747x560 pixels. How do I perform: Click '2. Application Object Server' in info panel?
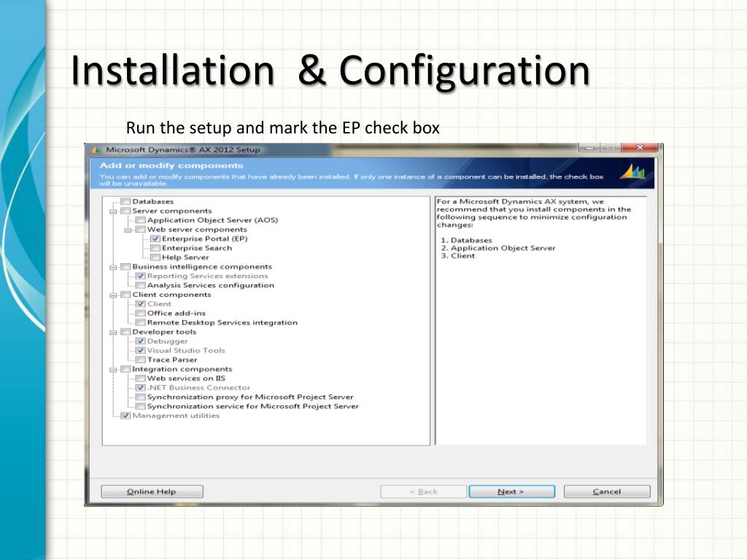tap(498, 248)
